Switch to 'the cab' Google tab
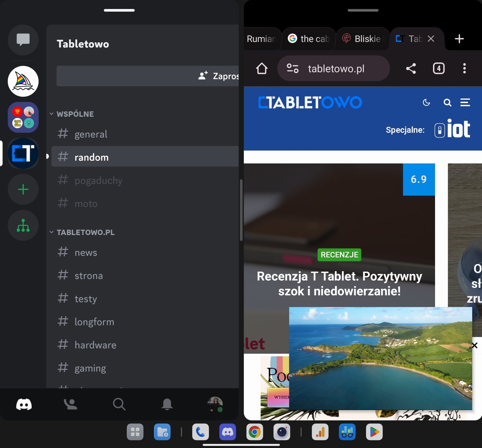 (x=309, y=39)
